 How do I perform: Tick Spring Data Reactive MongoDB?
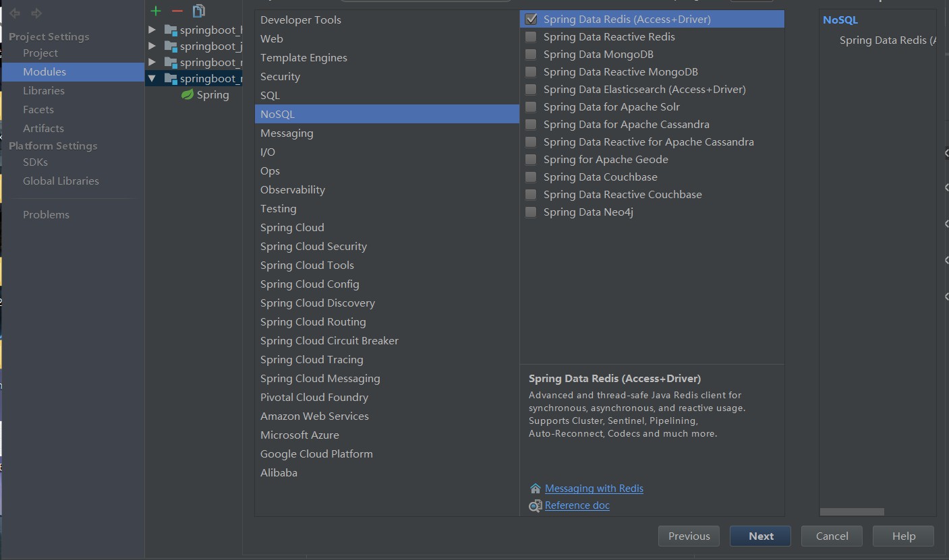tap(531, 72)
